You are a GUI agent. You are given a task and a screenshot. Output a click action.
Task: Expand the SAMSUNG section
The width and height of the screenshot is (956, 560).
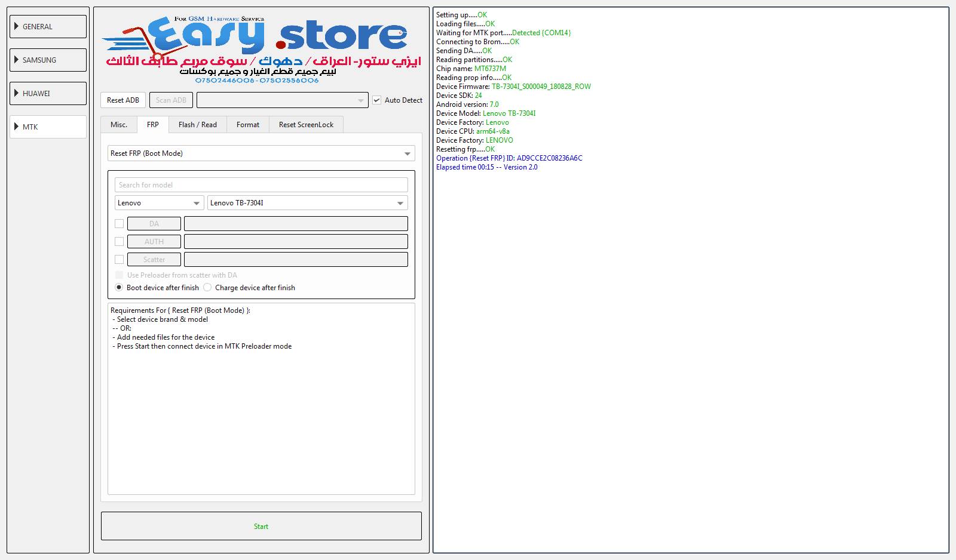point(48,60)
